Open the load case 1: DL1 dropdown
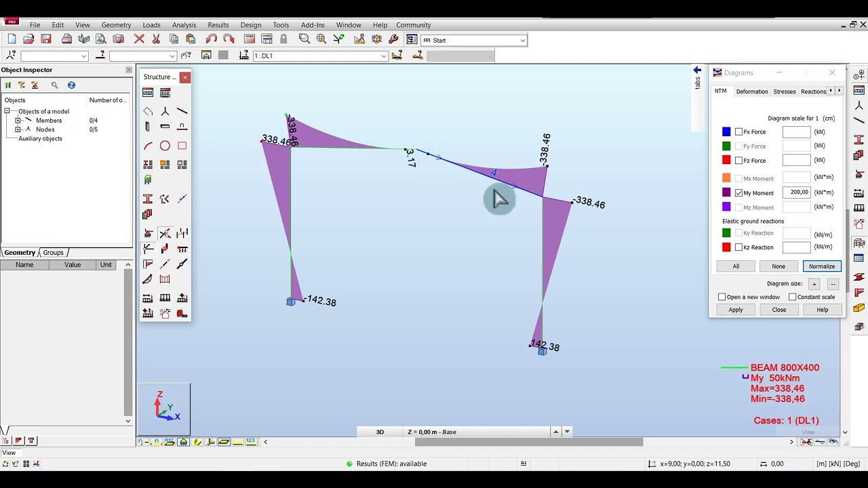868x488 pixels. coord(384,56)
